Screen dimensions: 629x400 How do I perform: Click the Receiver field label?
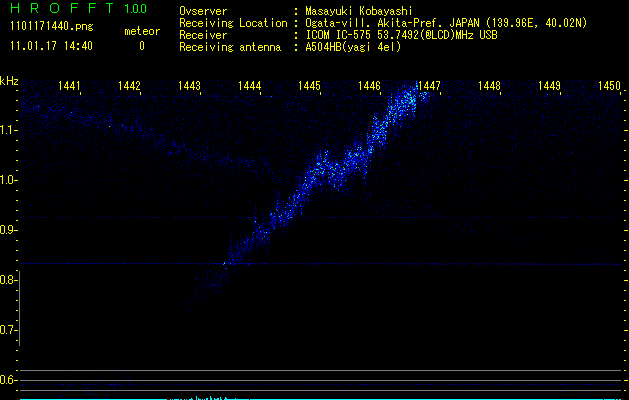coord(203,35)
